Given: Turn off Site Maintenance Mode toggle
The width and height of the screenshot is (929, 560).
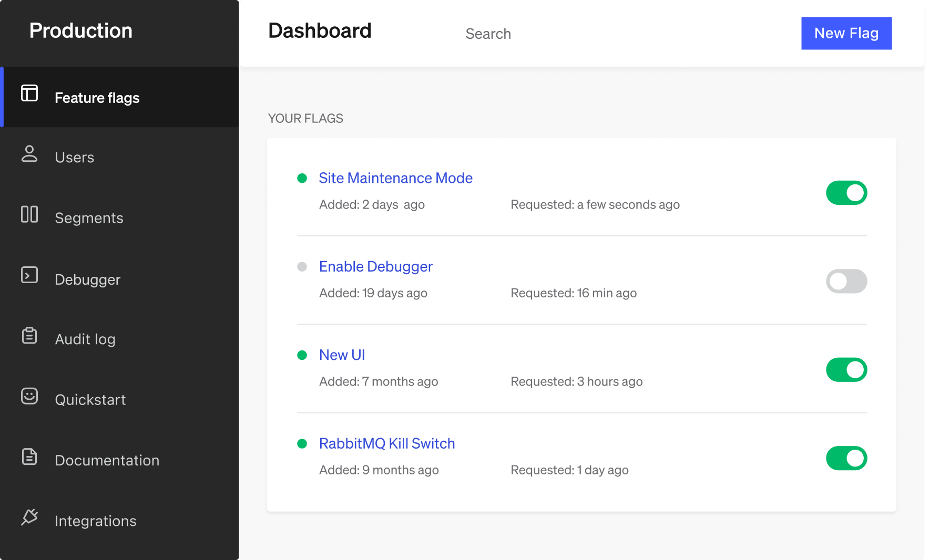Looking at the screenshot, I should (846, 193).
